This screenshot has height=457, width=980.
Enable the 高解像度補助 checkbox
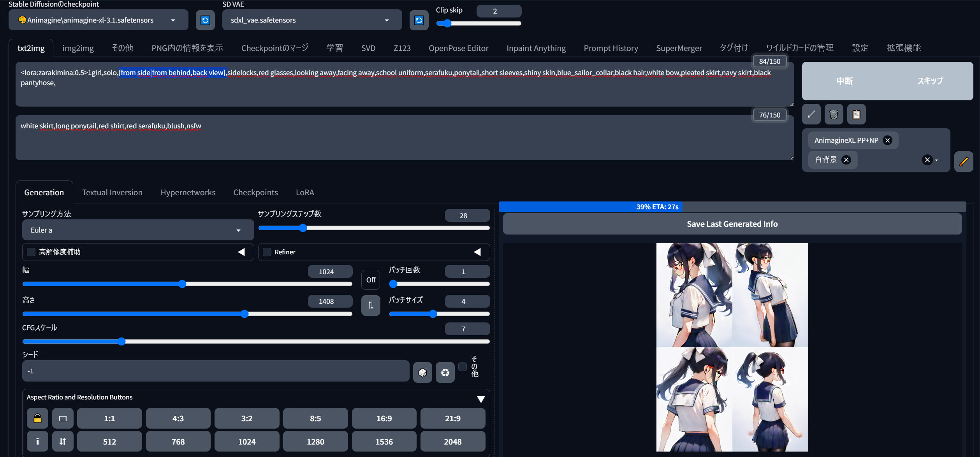[x=31, y=252]
